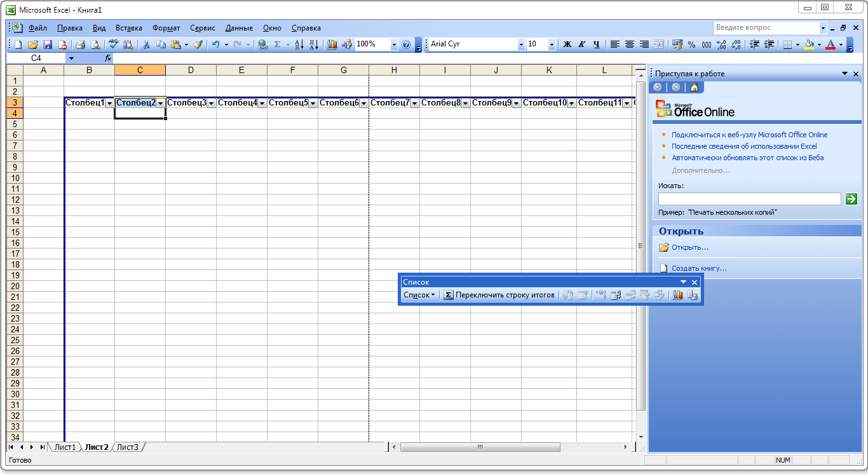Open the Arial Cyr font name dropdown

pos(521,44)
